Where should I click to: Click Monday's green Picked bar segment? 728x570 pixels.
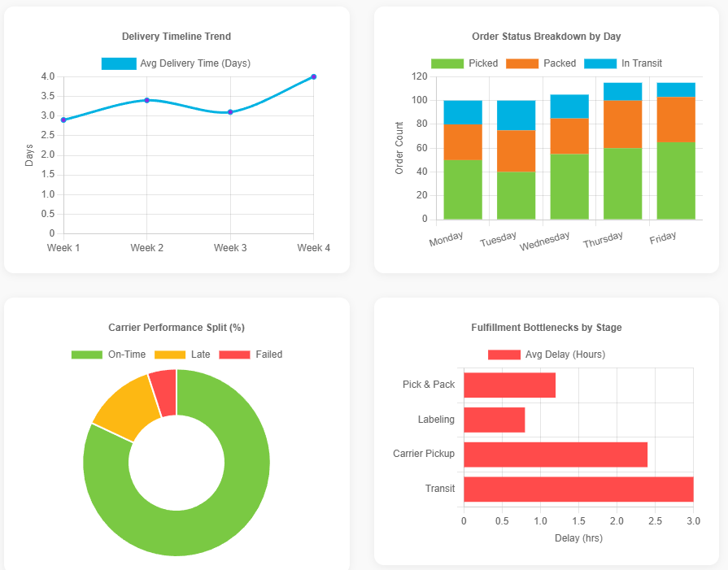click(463, 189)
